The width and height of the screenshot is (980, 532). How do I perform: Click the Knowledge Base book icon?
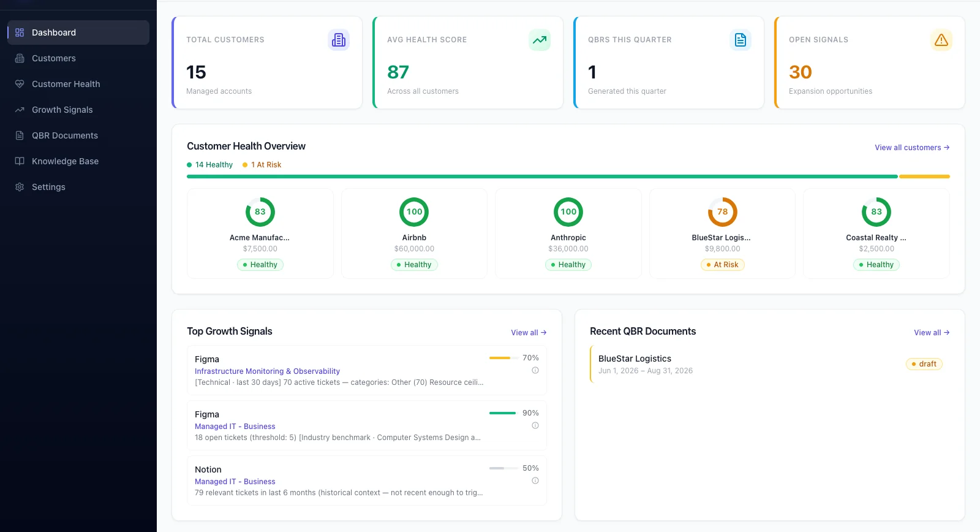point(20,161)
